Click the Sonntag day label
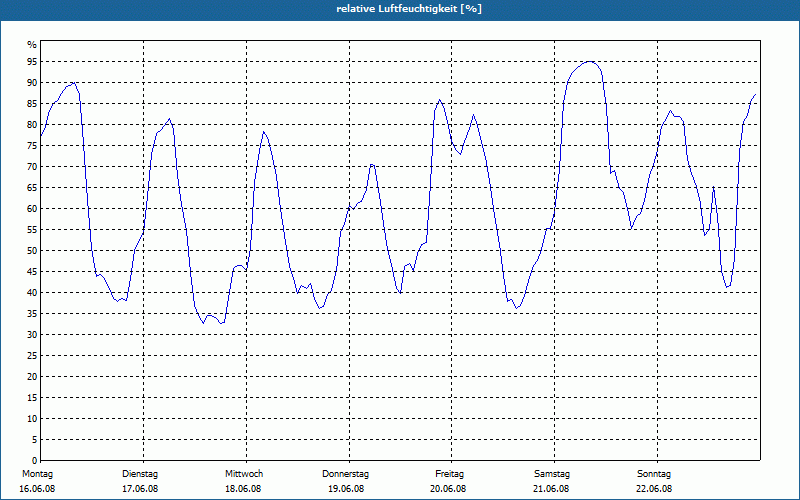The height and width of the screenshot is (500, 800). point(654,474)
